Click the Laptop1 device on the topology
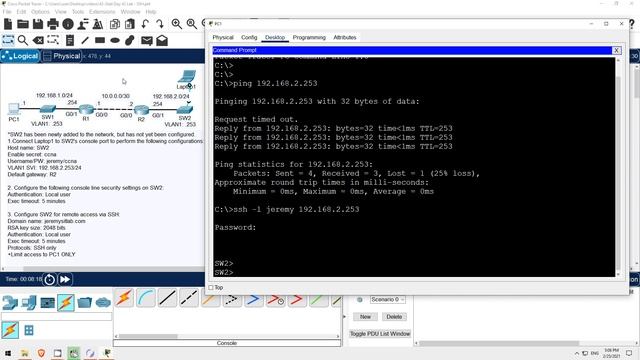The width and height of the screenshot is (640, 360). (187, 77)
